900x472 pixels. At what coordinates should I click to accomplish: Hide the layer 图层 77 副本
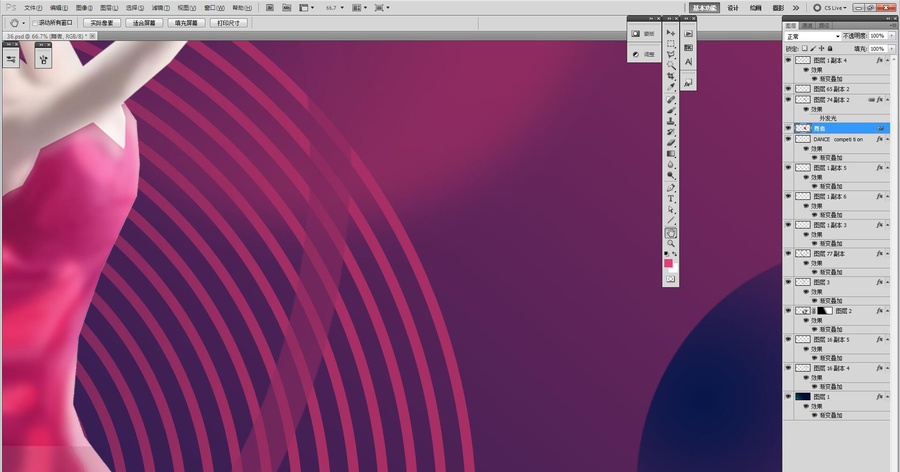click(x=788, y=254)
